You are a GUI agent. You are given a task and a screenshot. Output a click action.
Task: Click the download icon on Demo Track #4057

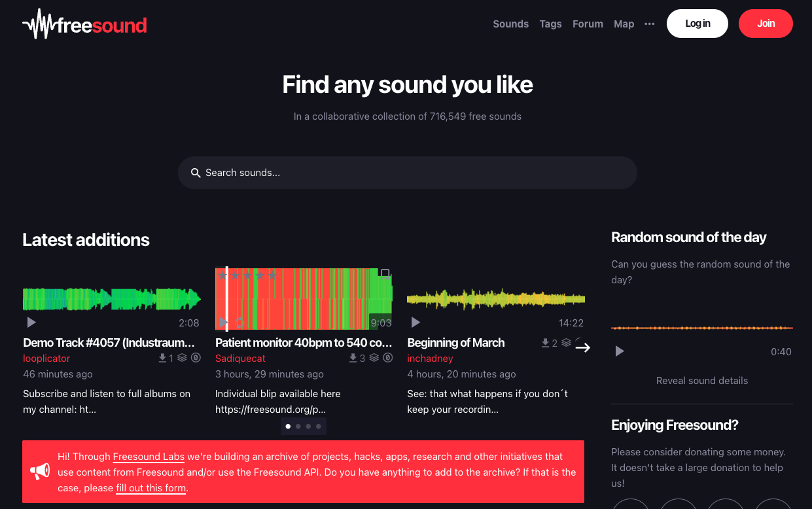click(x=163, y=358)
